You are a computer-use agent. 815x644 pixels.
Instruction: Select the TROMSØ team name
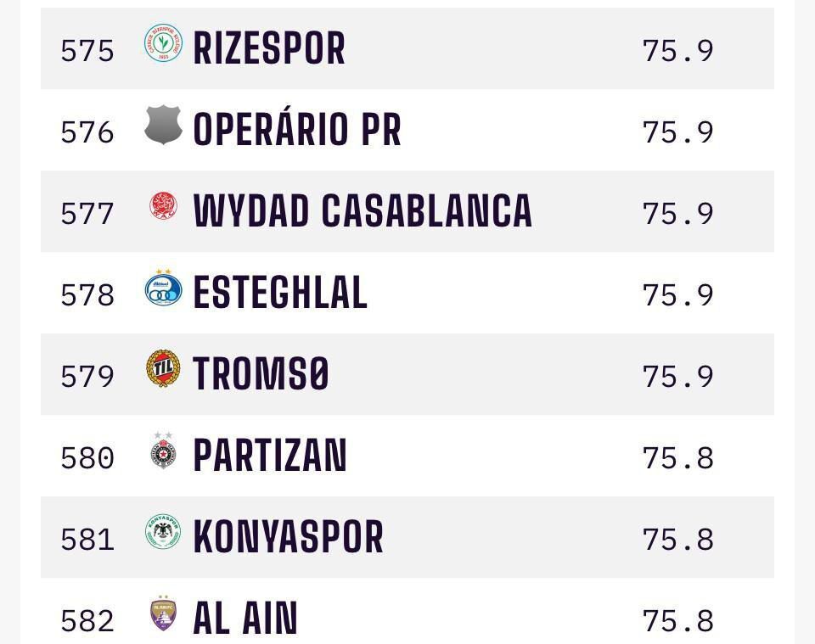[x=261, y=374]
